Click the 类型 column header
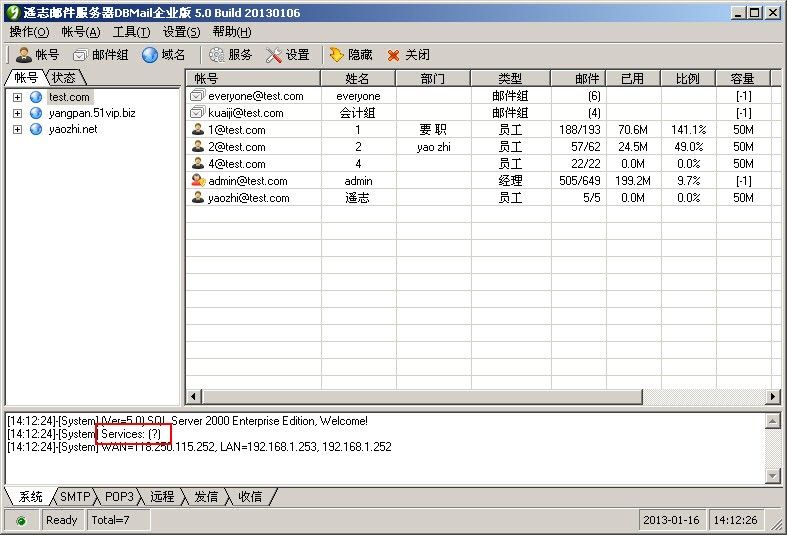The height and width of the screenshot is (535, 787). 510,78
